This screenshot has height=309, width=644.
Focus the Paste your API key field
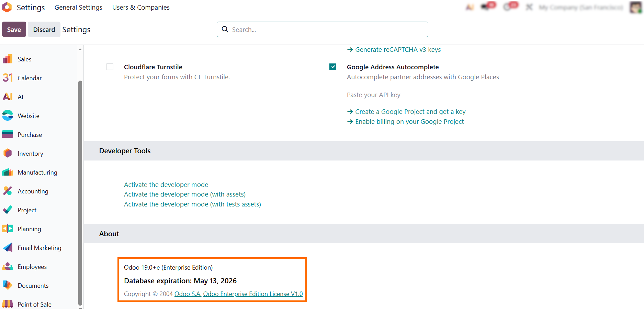pos(394,95)
